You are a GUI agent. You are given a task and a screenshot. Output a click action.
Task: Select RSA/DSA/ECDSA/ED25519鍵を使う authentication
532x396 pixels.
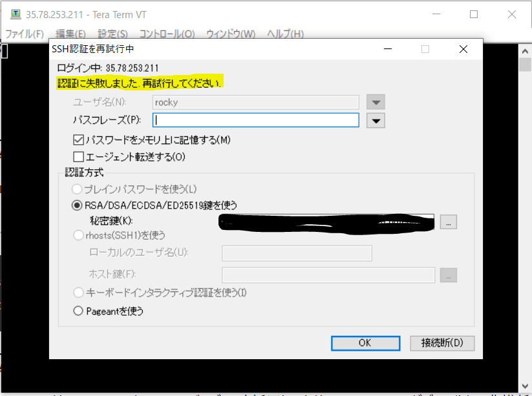(76, 205)
